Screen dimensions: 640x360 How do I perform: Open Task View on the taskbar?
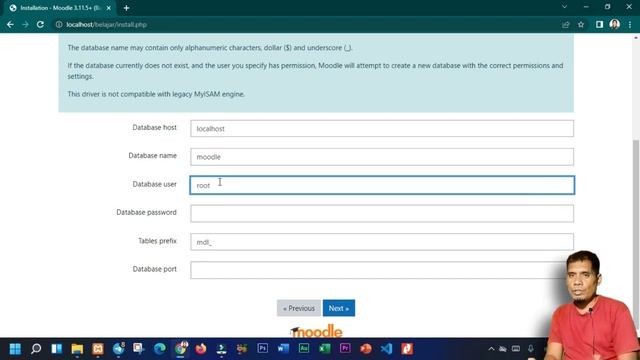coord(56,349)
